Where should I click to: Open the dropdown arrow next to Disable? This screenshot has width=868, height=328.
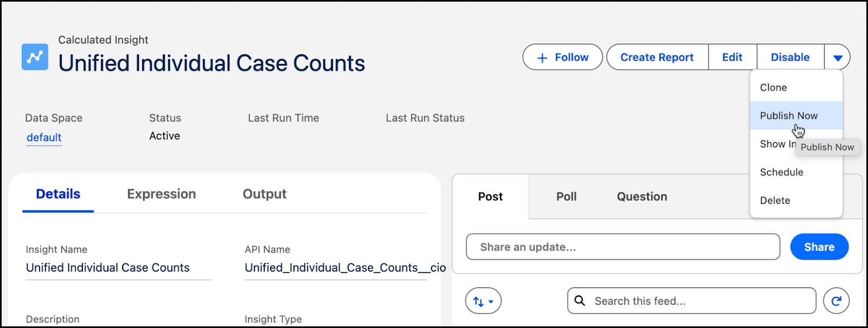(838, 56)
